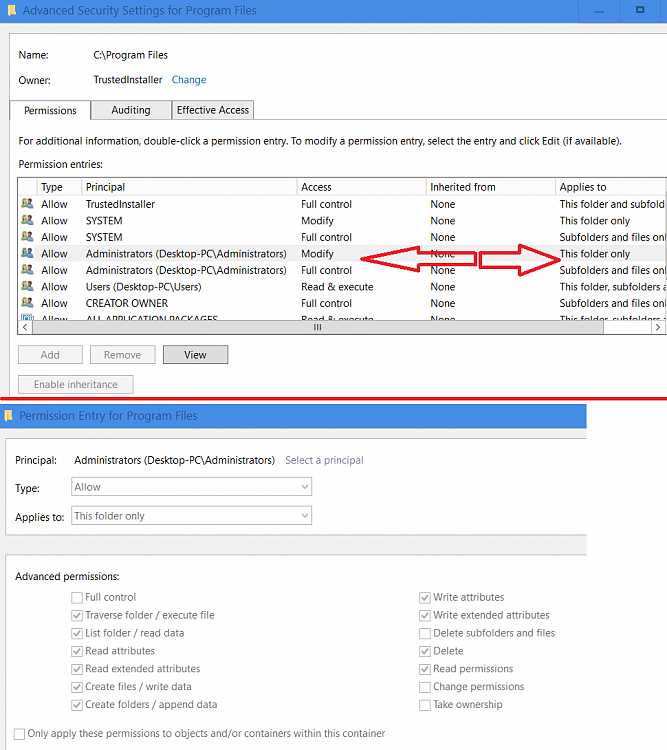Click folder icon in Permission Entry title bar

(x=9, y=415)
